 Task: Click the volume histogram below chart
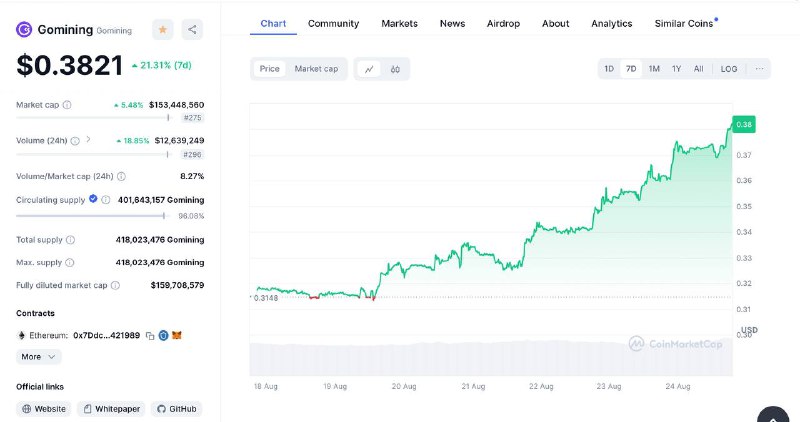click(x=491, y=359)
